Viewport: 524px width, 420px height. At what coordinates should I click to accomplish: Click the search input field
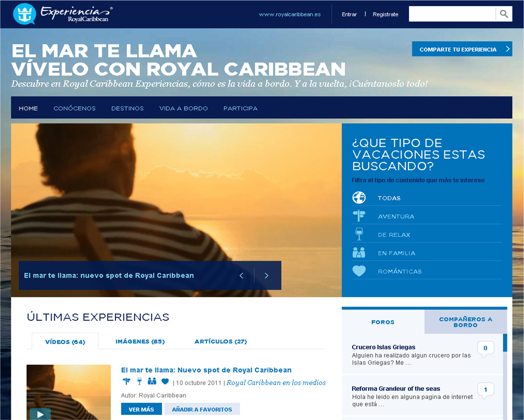(452, 14)
